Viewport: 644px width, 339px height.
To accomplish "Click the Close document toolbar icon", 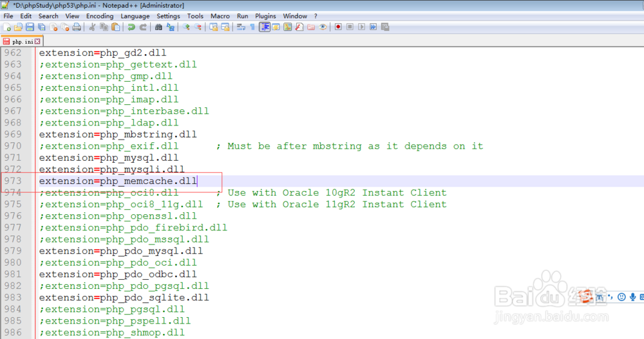I will 53,27.
